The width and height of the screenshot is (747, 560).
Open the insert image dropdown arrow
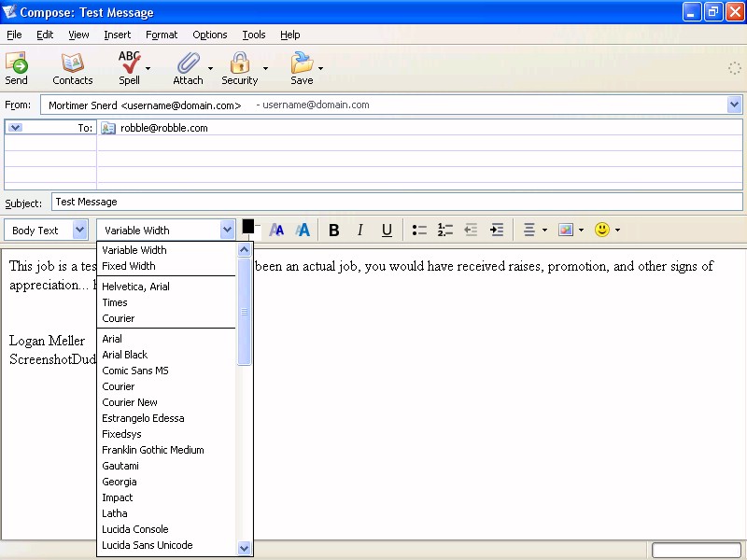pyautogui.click(x=581, y=231)
